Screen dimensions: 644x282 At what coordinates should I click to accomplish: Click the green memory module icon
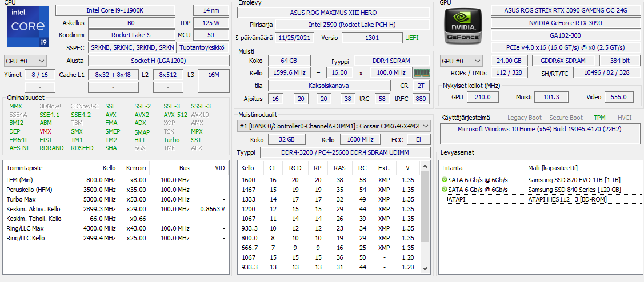[421, 72]
